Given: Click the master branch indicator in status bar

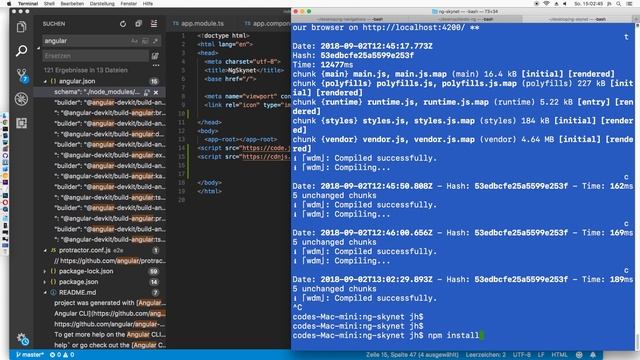Looking at the screenshot, I should (29, 355).
